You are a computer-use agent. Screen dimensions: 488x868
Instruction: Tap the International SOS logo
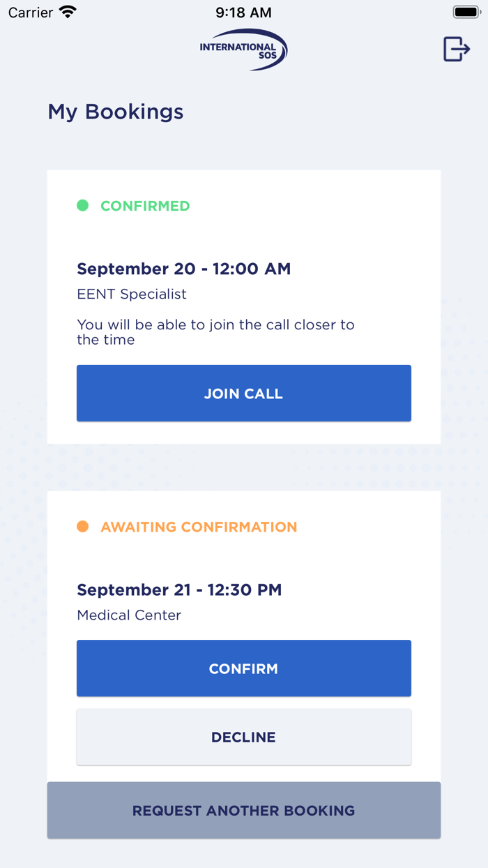[243, 49]
